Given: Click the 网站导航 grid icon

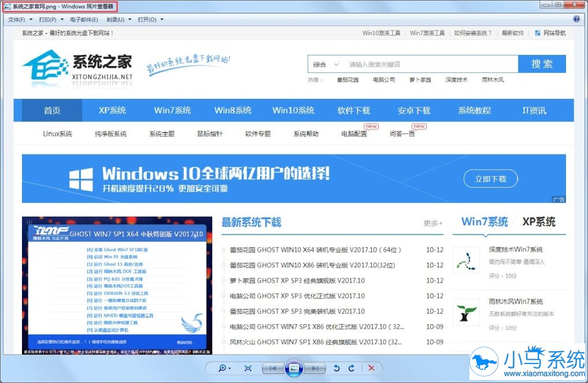Looking at the screenshot, I should pyautogui.click(x=538, y=33).
